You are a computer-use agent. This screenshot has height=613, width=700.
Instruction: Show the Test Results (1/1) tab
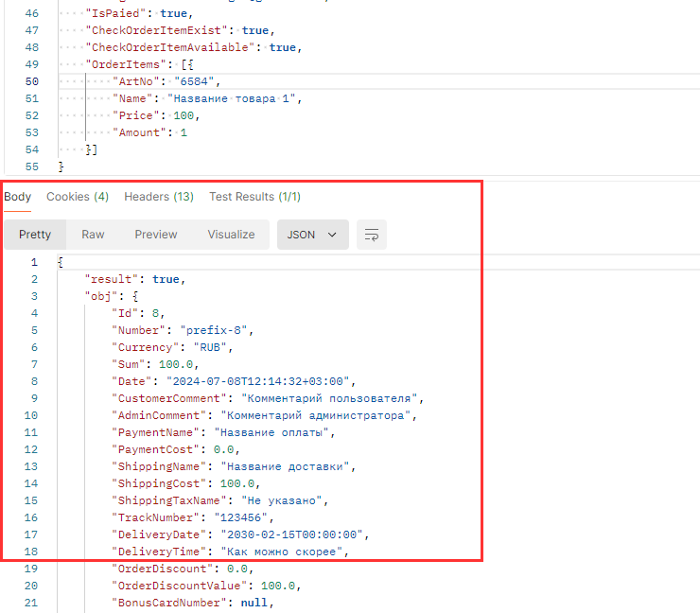254,197
